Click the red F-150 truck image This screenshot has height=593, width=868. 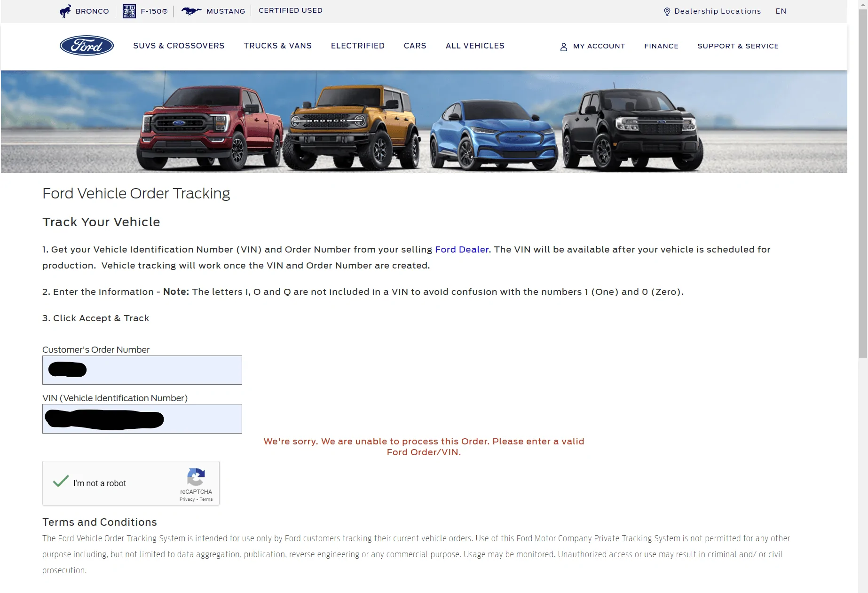pyautogui.click(x=210, y=128)
